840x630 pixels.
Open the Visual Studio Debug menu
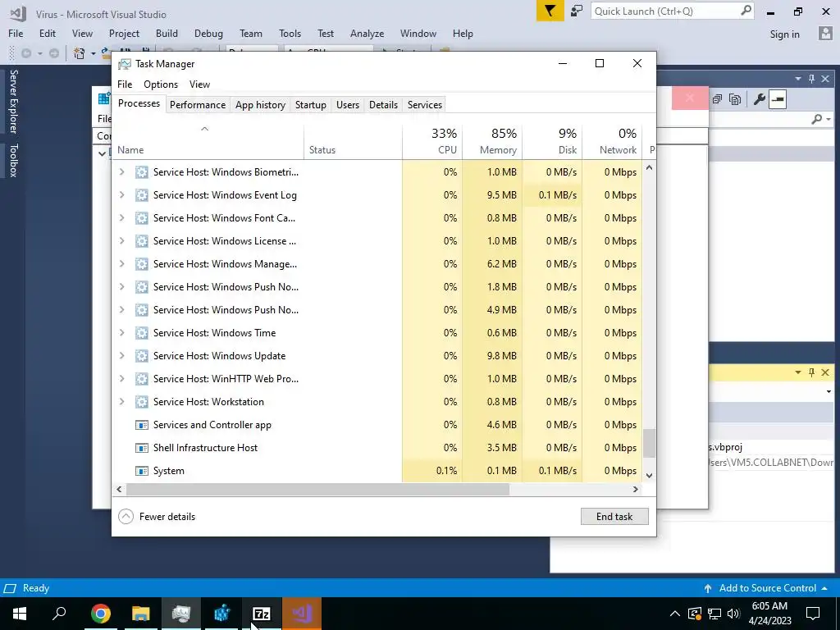[208, 33]
